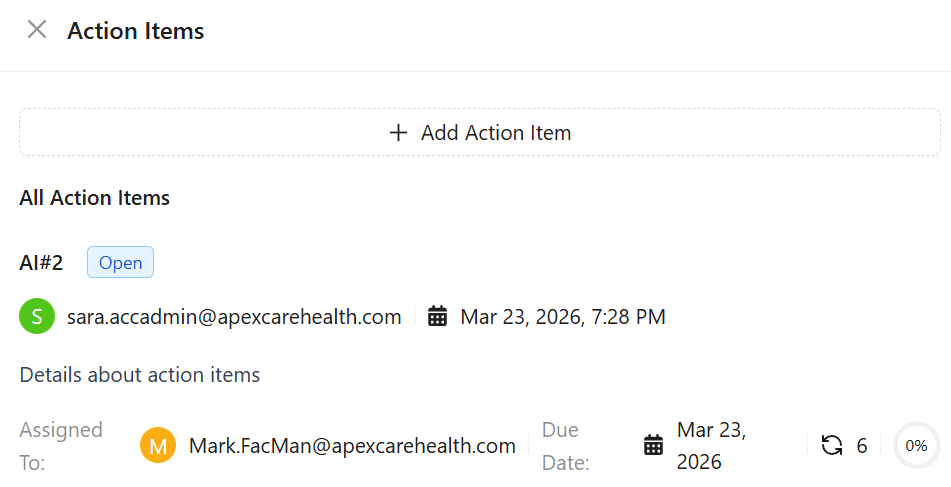Click the plus icon for adding item
This screenshot has height=487, width=951.
point(398,133)
